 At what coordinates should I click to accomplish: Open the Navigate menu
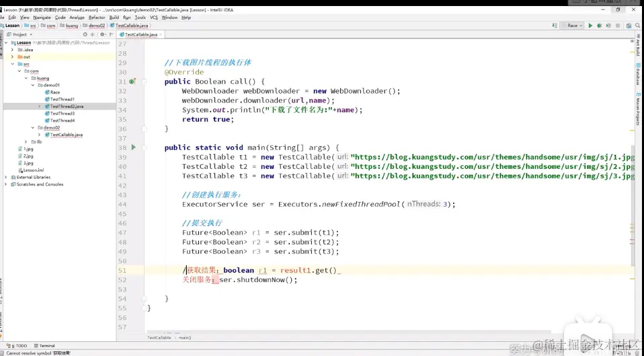coord(42,17)
